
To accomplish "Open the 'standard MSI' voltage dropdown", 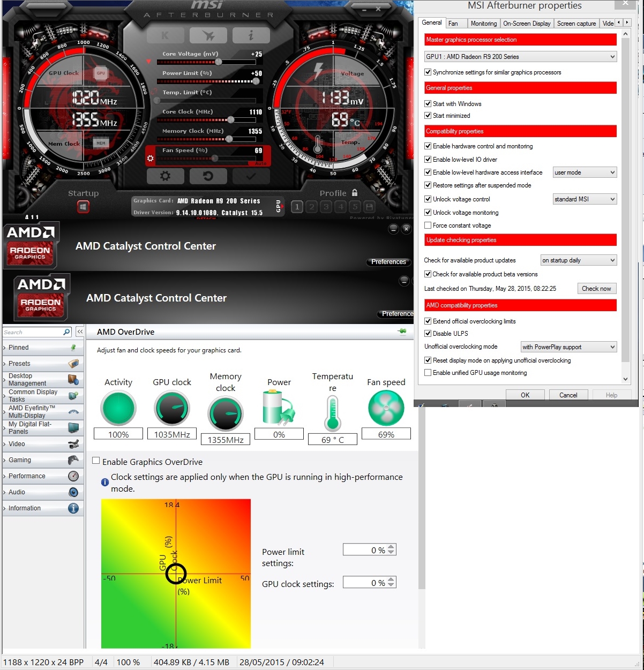I will tap(585, 199).
